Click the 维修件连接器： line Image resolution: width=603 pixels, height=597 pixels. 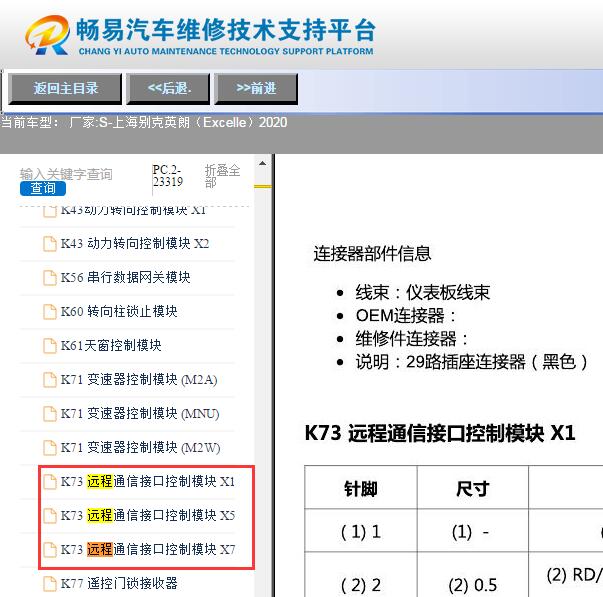point(412,339)
